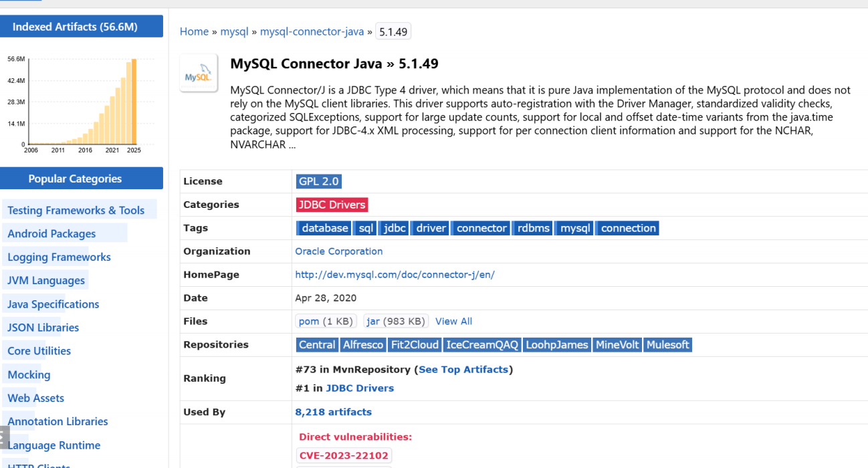Go to the mysql breadcrumb link
The width and height of the screenshot is (868, 468).
(234, 31)
